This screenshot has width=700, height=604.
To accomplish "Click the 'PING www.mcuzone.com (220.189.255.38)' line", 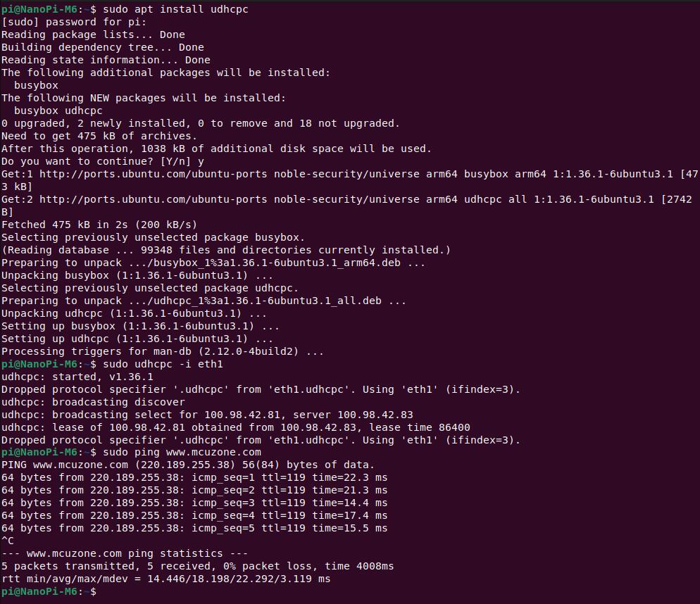I will 188,465.
